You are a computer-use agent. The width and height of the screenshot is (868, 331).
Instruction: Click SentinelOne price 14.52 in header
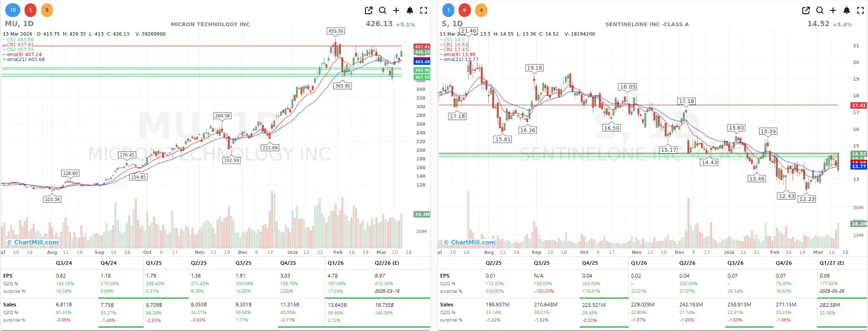click(x=818, y=24)
